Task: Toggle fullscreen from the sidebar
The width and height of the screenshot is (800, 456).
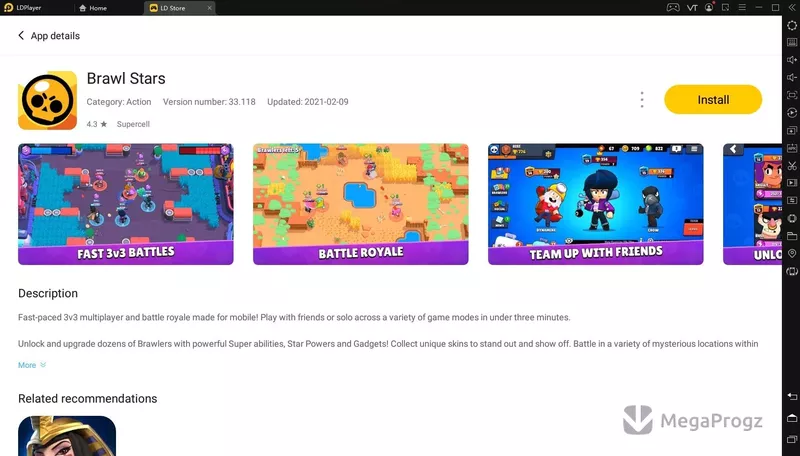Action: pos(792,95)
